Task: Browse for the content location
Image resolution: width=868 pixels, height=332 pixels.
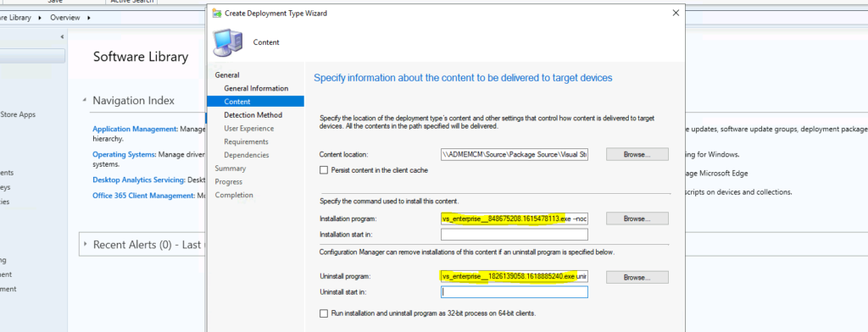Action: point(637,154)
